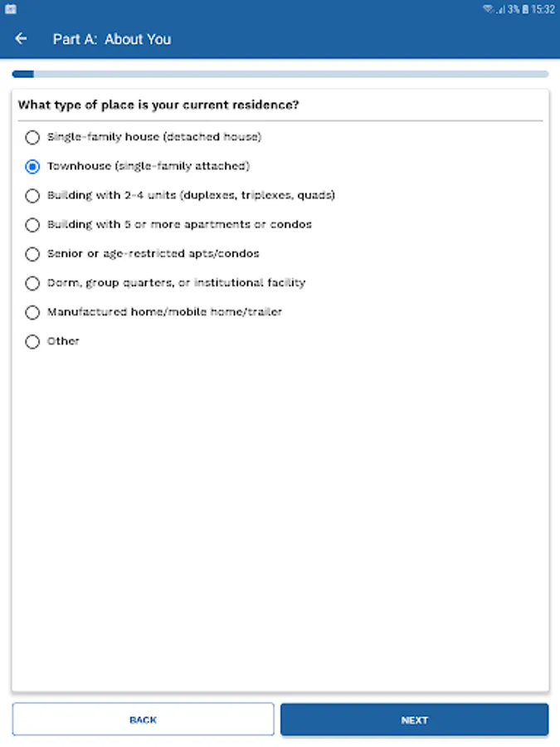The width and height of the screenshot is (560, 747).
Task: Tap the notification icon in the status bar
Action: coord(10,9)
